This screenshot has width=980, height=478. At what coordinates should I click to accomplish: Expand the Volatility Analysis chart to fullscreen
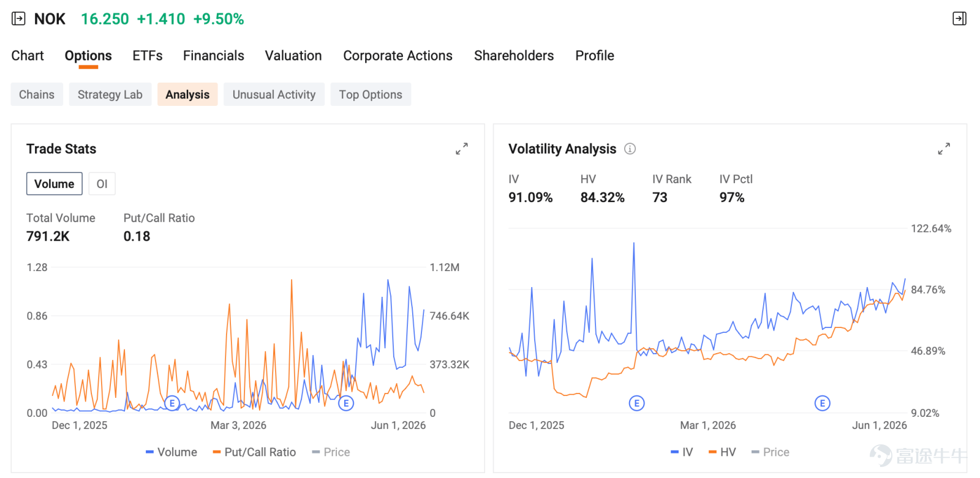tap(944, 149)
